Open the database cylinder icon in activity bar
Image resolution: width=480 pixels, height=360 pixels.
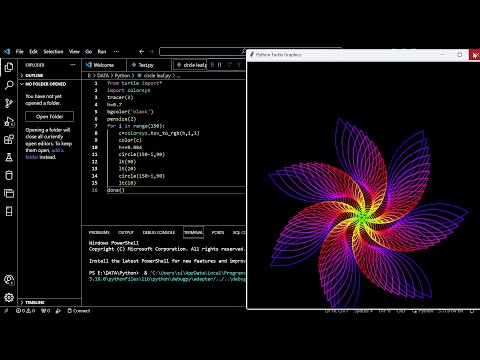9,175
